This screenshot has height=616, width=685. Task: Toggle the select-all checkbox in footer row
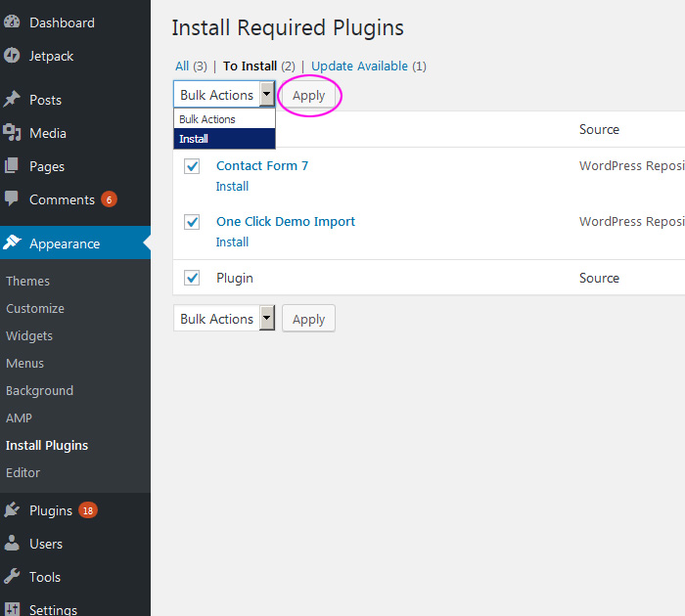(192, 278)
